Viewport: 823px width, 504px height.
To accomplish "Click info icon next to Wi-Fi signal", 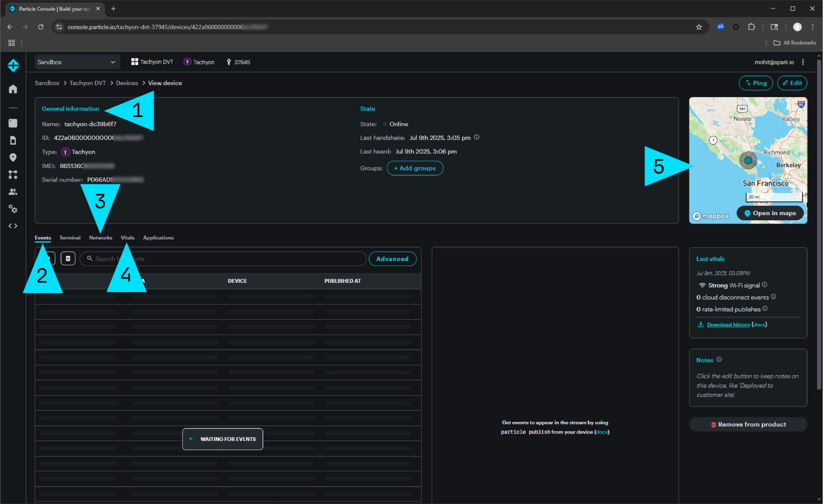I will pyautogui.click(x=765, y=285).
